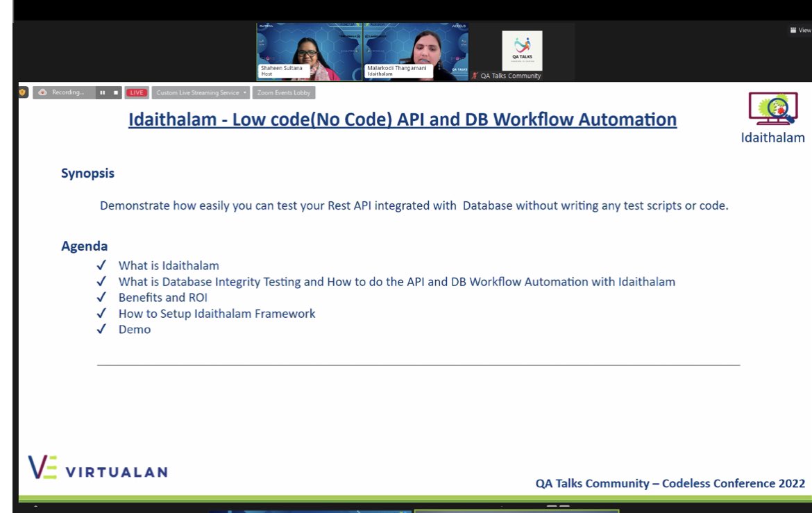Image resolution: width=812 pixels, height=513 pixels.
Task: Click the 'Codeless Conference 2022' footer text
Action: tap(734, 483)
